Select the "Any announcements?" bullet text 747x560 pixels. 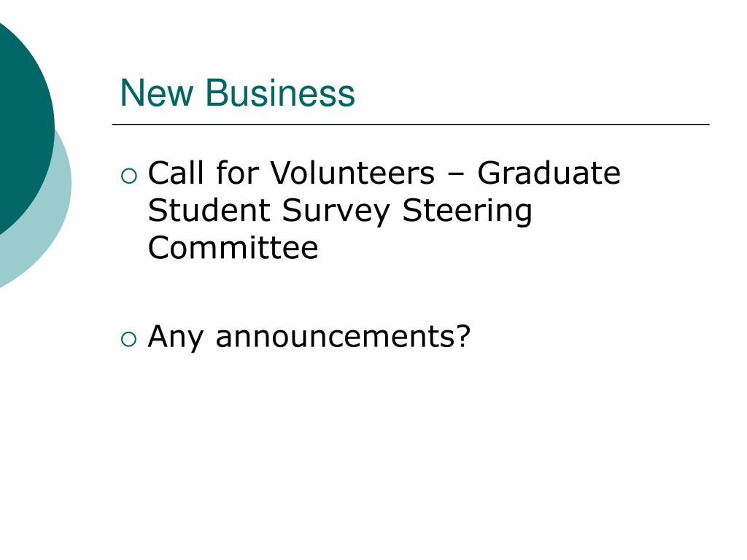pos(309,338)
